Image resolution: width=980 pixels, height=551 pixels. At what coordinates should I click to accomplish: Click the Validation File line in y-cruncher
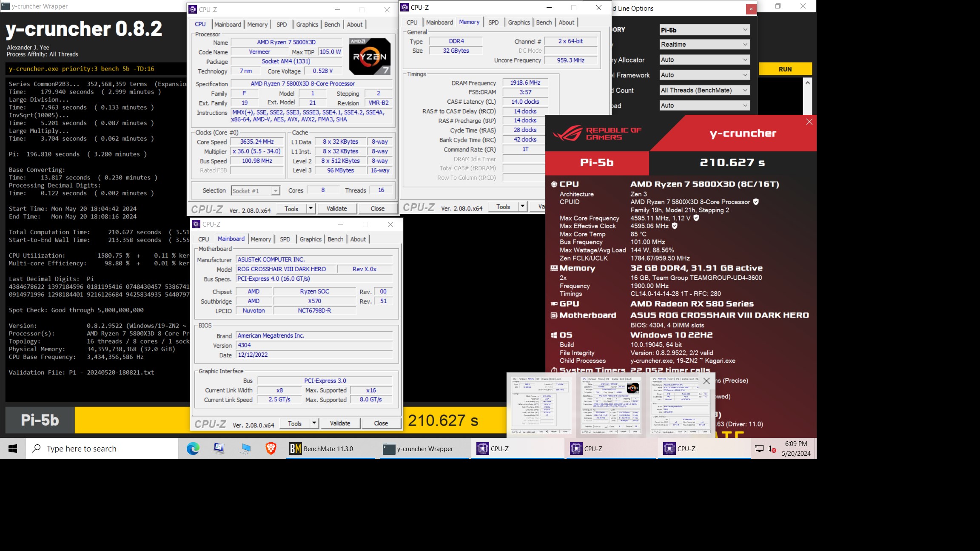[x=82, y=372]
